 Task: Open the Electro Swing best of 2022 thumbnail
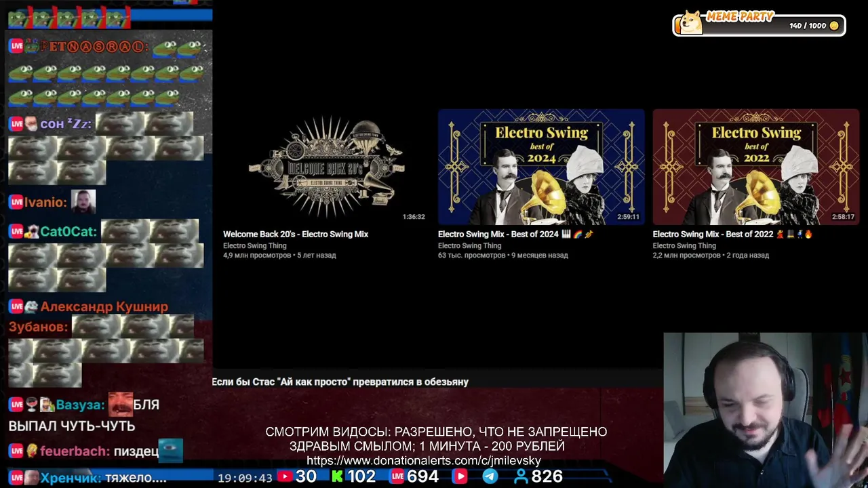click(755, 167)
